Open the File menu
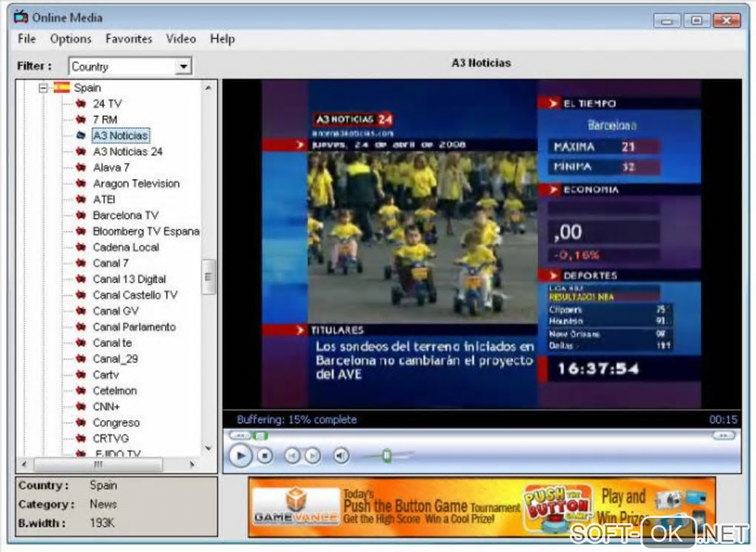Screen dimensions: 756x552 coord(27,39)
